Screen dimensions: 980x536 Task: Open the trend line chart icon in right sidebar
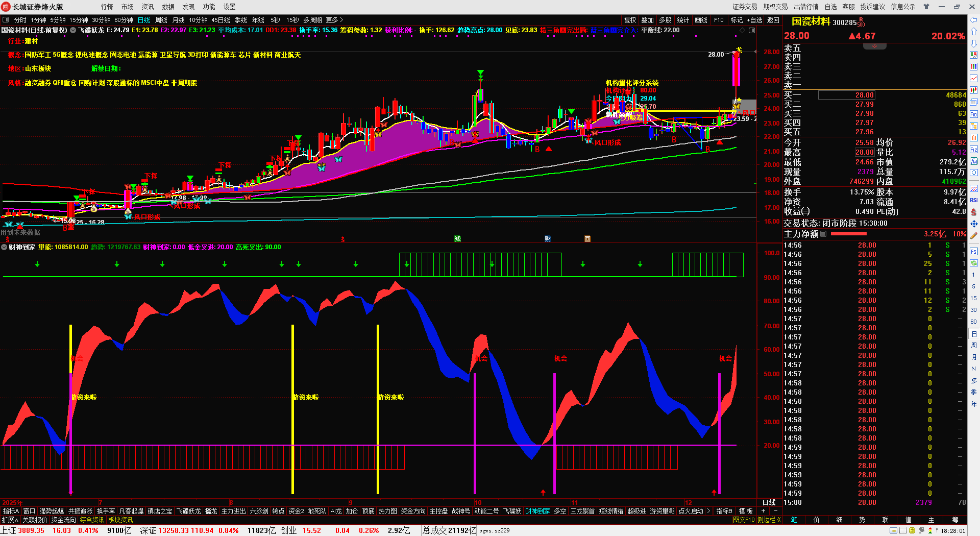point(973,78)
